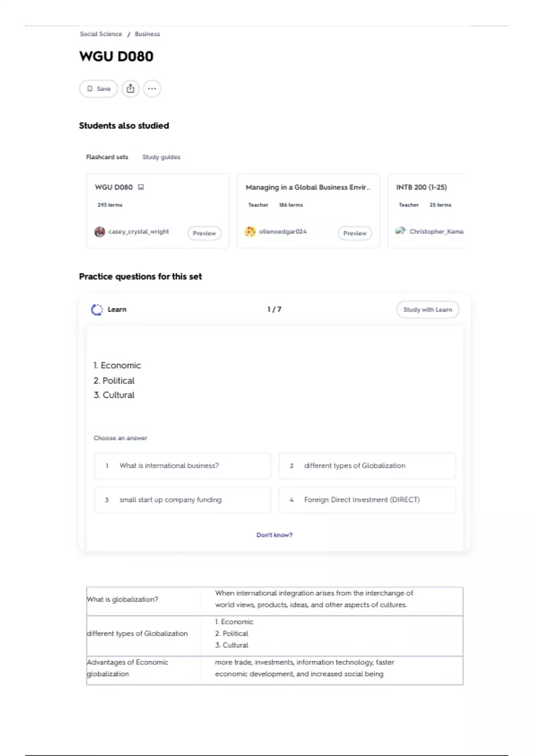Choose answer "different types of Globalization"
This screenshot has height=756, width=534.
pos(367,466)
